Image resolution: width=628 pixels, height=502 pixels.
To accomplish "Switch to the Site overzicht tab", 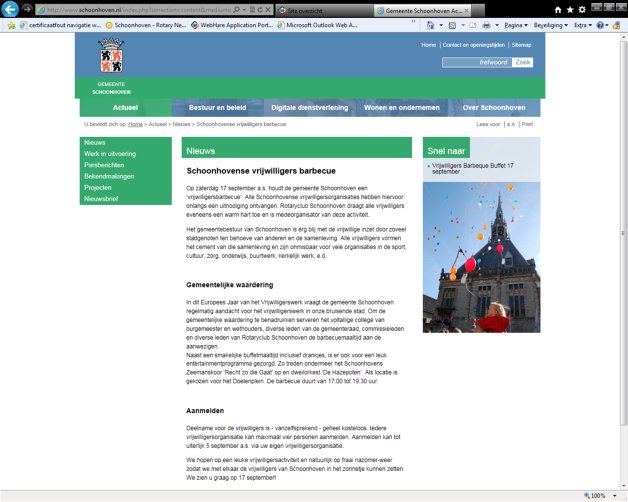I will tap(324, 11).
